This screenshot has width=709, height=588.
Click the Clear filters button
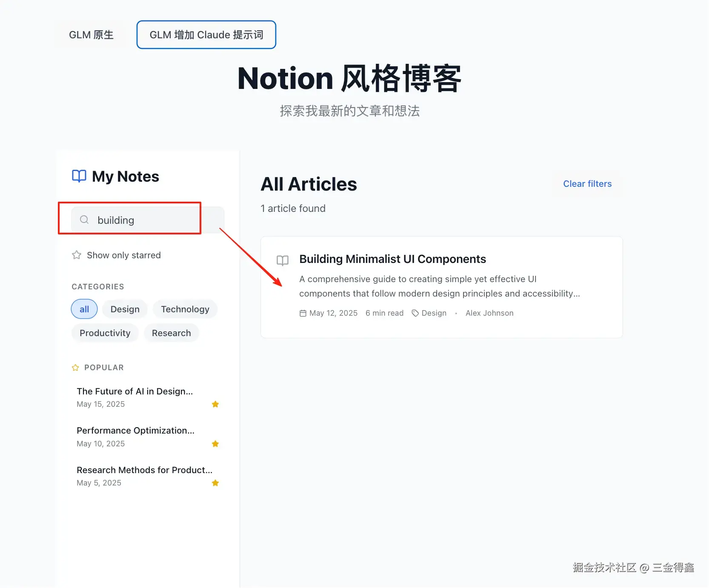(587, 184)
